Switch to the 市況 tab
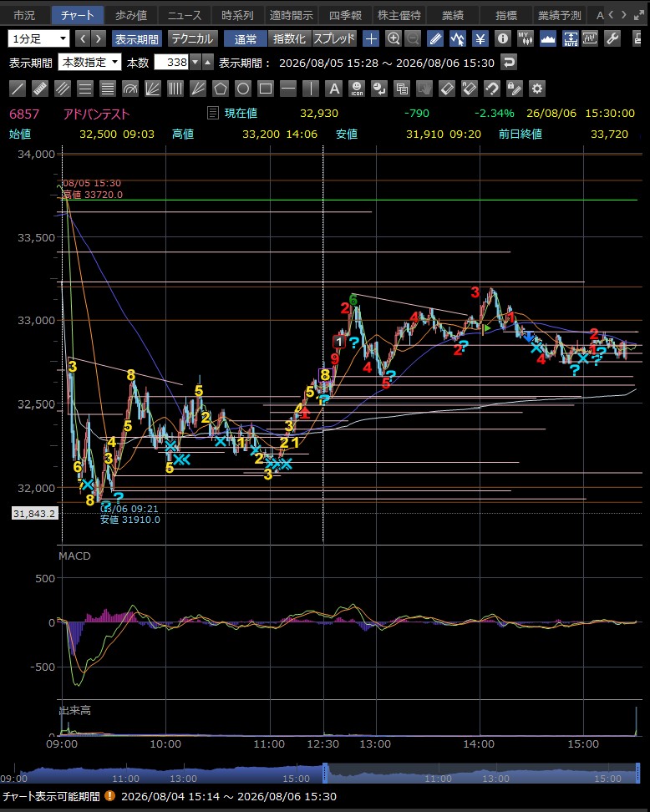 pos(24,15)
